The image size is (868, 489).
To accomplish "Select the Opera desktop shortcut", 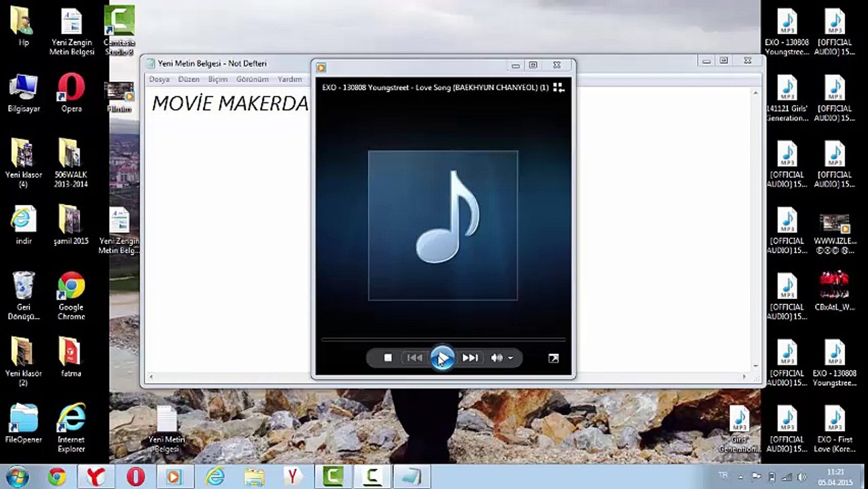I will [x=71, y=93].
